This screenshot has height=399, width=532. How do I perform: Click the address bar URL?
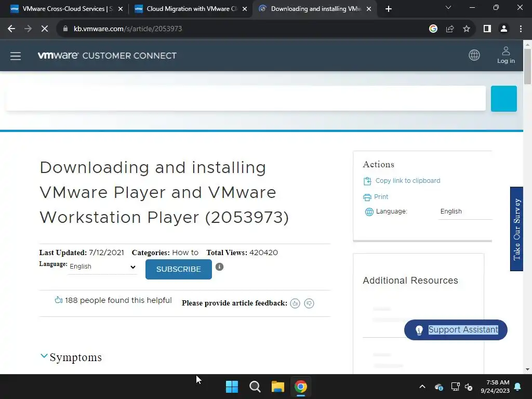click(x=128, y=29)
